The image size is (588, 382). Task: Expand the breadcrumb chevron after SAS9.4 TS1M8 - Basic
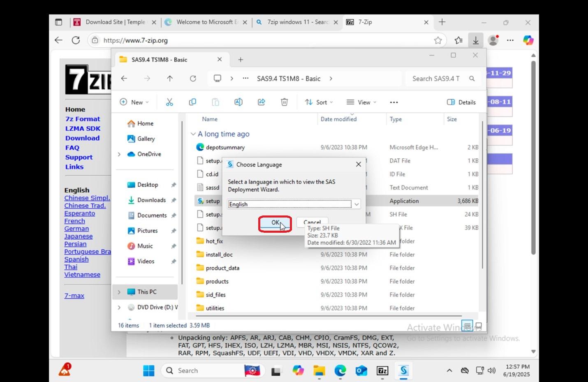[x=331, y=79]
